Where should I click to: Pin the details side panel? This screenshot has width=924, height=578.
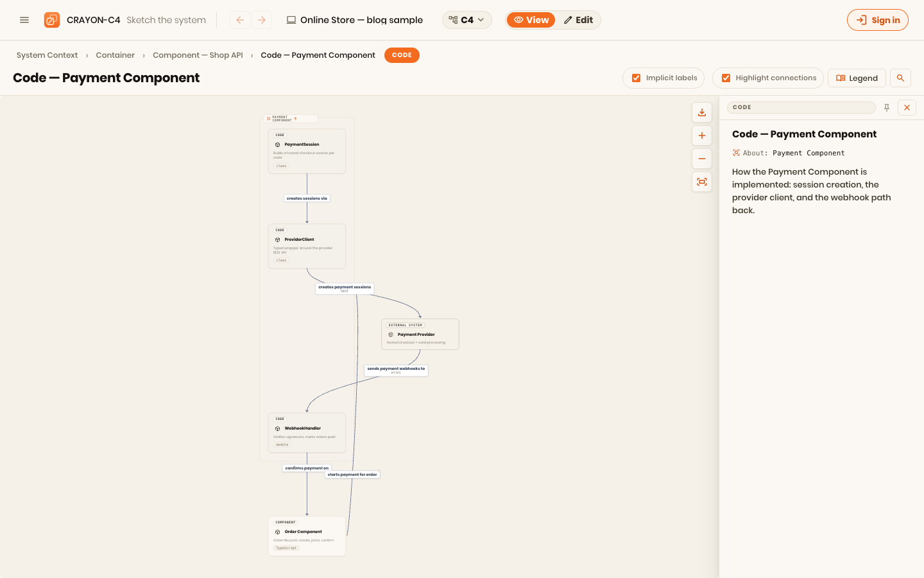[x=887, y=108]
